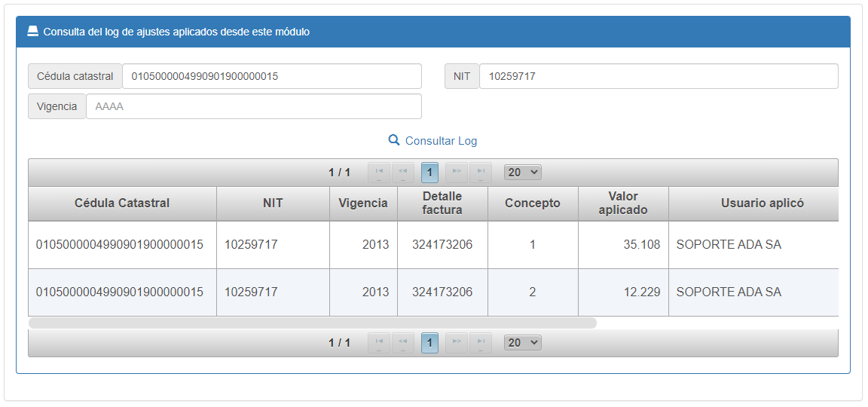Click next-page icon in bottom paginator
This screenshot has height=407, width=868.
point(457,343)
